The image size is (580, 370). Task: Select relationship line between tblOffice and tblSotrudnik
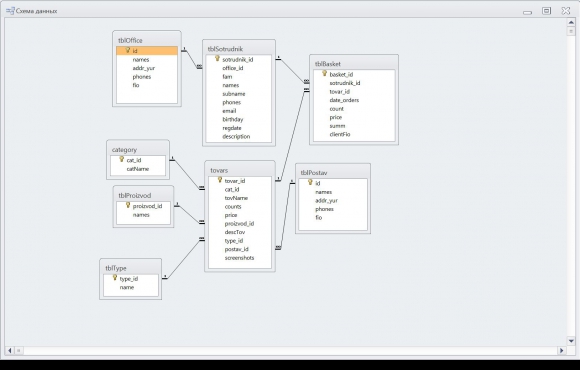click(x=192, y=59)
